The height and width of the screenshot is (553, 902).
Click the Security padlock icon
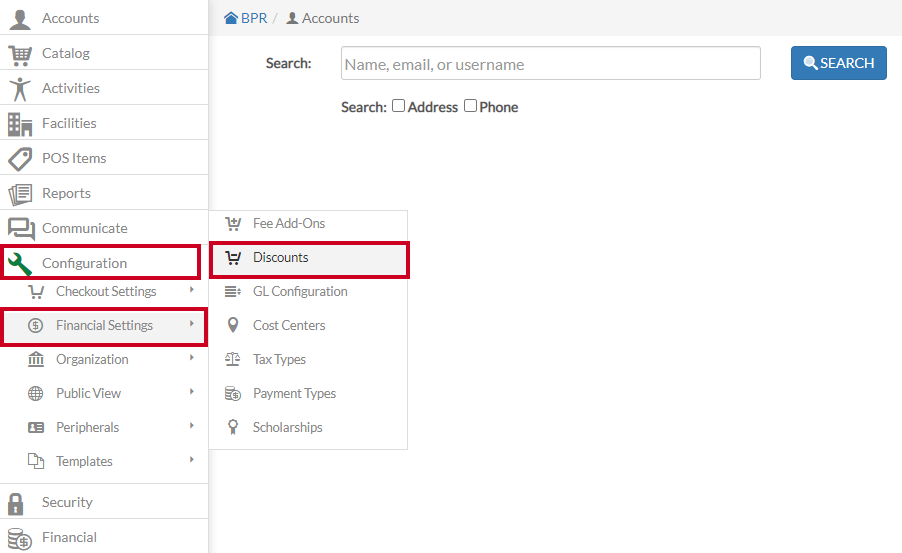16,504
